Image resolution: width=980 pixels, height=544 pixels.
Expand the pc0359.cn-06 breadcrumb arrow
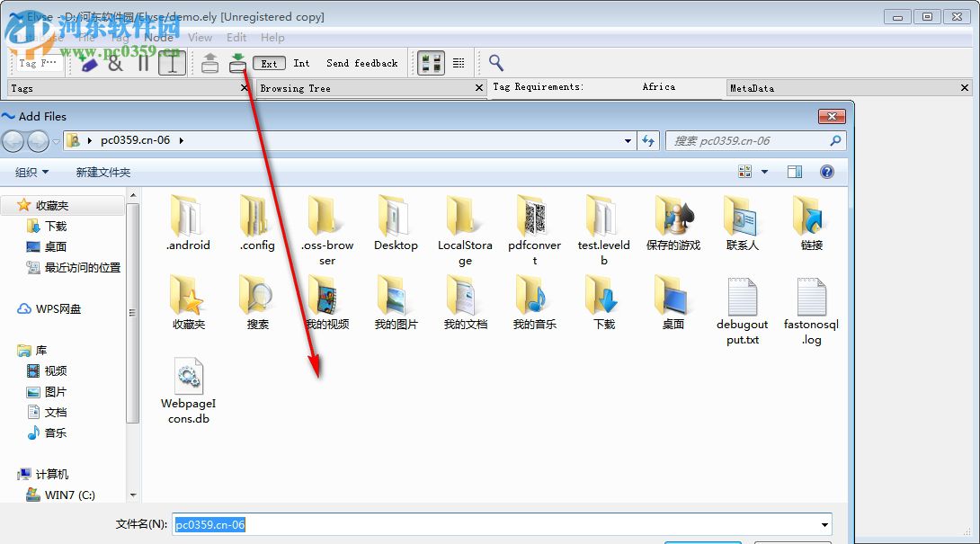[182, 140]
